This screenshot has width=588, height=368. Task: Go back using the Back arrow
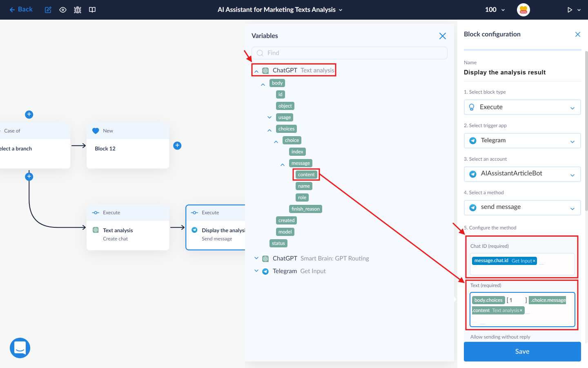tap(20, 9)
